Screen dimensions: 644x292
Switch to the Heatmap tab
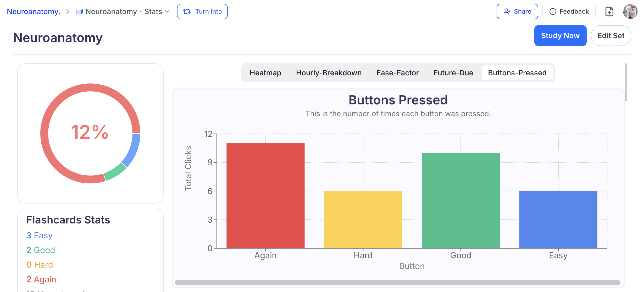[x=265, y=73]
